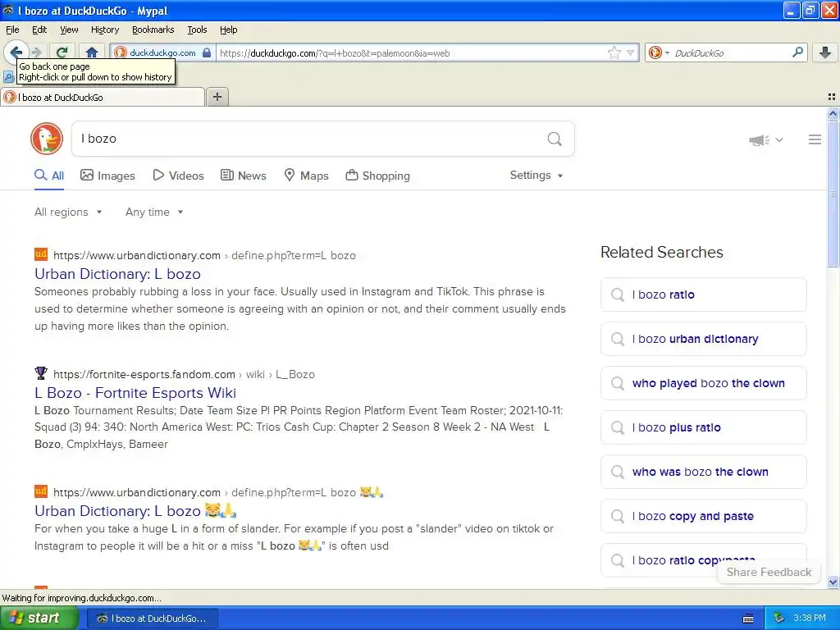840x630 pixels.
Task: Select the All results tab
Action: (x=49, y=176)
